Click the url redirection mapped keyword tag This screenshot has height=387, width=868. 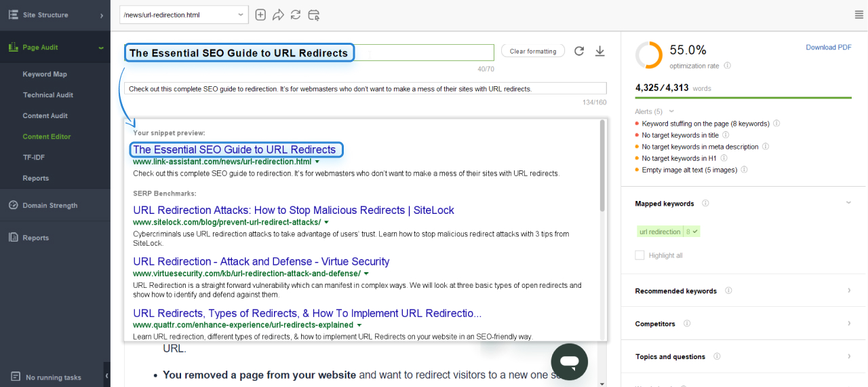click(x=669, y=232)
